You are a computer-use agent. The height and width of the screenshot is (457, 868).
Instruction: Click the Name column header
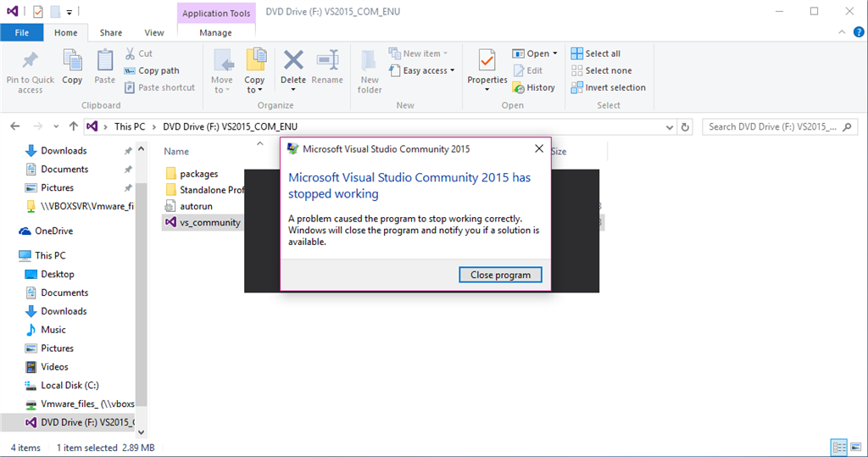pos(176,151)
